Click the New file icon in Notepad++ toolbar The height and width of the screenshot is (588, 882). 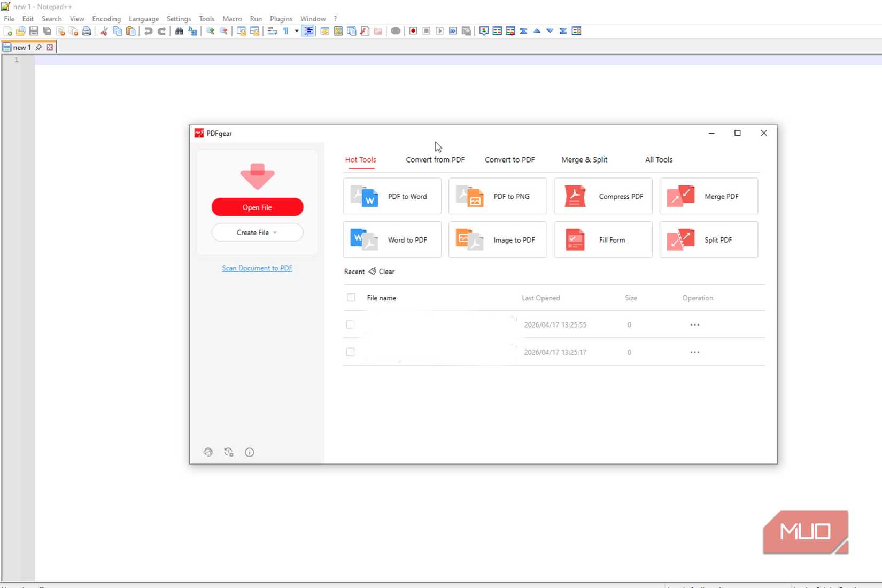point(7,31)
